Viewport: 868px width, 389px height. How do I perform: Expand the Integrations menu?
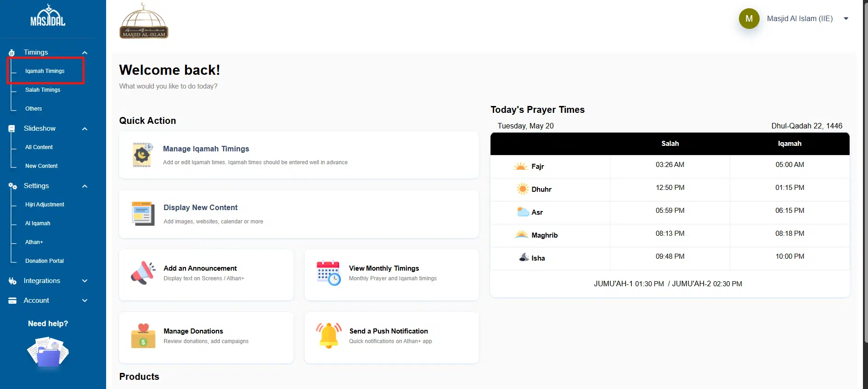coord(85,281)
